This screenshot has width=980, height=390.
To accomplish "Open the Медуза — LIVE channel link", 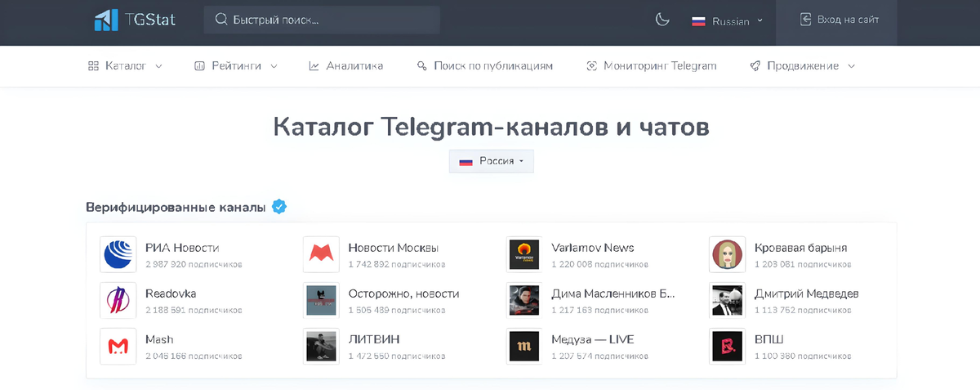I will tap(593, 339).
